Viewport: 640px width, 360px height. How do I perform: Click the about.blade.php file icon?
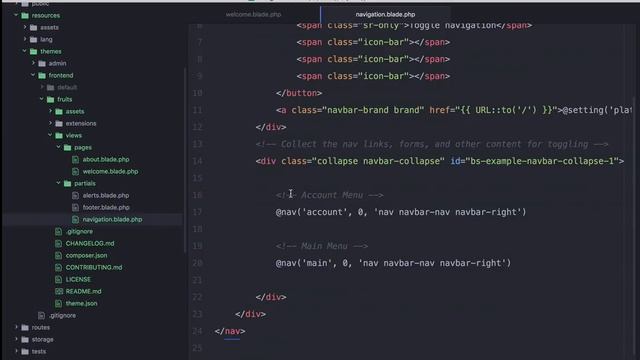(x=75, y=160)
